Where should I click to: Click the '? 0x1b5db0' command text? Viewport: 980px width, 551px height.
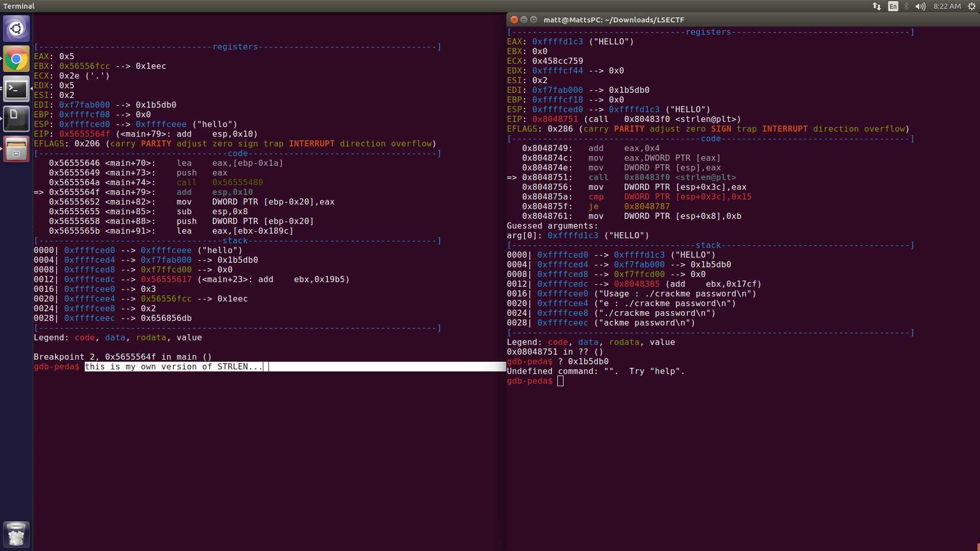tap(583, 362)
